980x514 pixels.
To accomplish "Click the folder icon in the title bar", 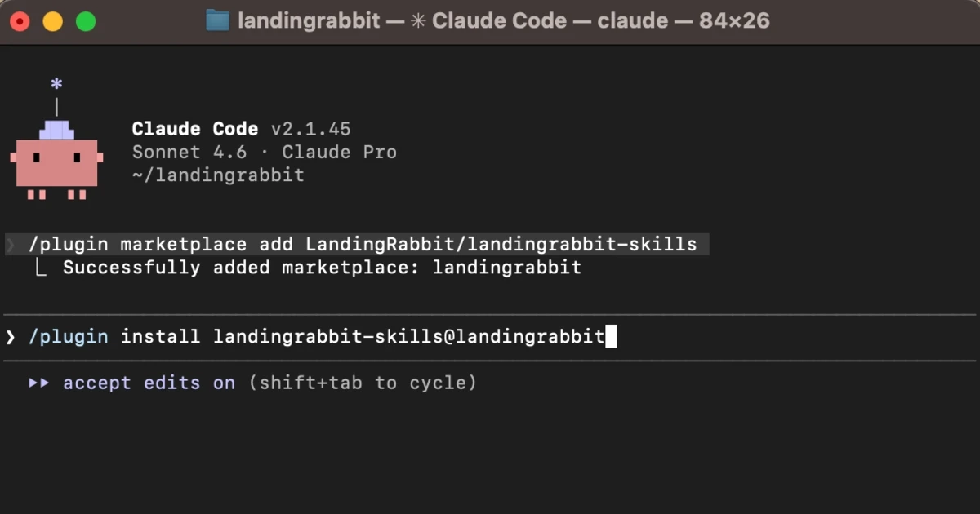I will [x=217, y=21].
